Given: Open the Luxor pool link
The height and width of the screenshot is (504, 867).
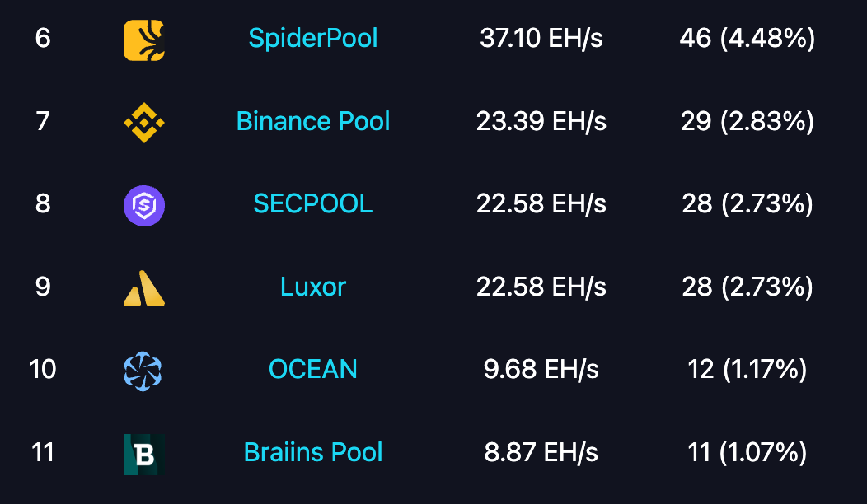Looking at the screenshot, I should click(313, 287).
